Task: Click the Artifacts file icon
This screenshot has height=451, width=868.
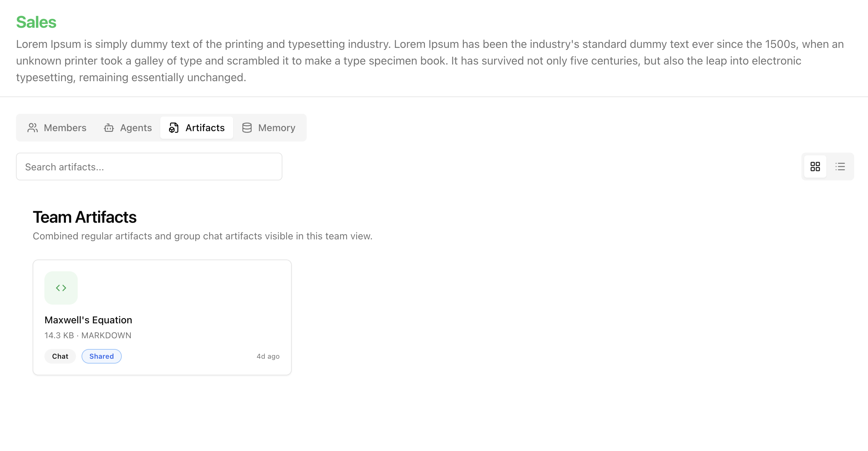Action: coord(174,128)
